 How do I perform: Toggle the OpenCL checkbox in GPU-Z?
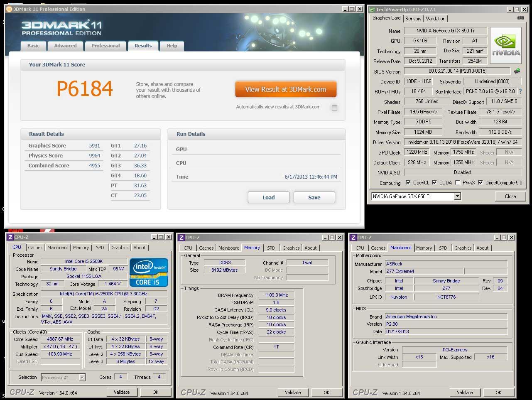coord(408,182)
